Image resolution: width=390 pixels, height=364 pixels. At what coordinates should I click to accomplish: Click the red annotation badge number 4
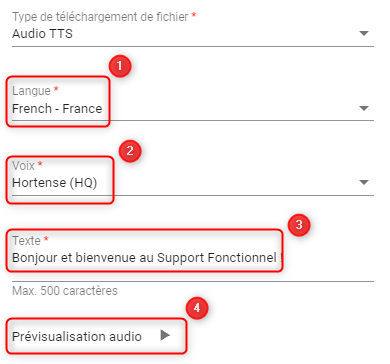click(x=197, y=308)
